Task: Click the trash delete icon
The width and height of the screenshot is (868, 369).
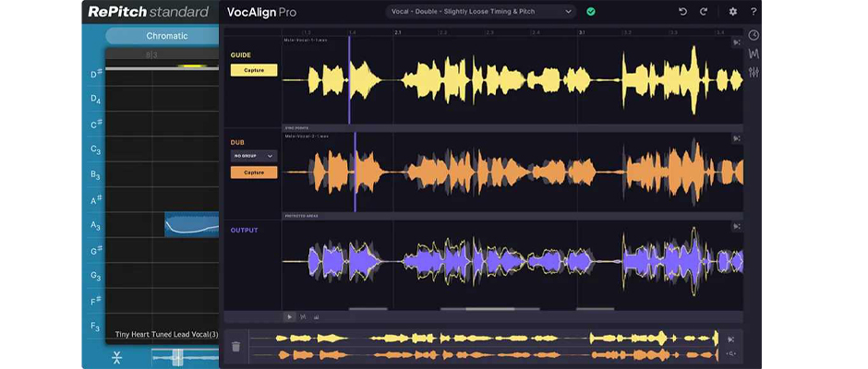Action: click(x=235, y=347)
